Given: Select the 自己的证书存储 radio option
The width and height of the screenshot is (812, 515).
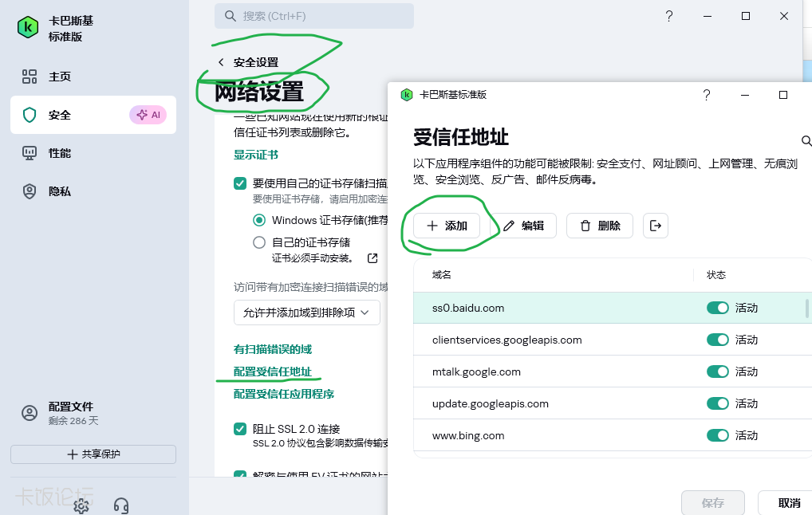Looking at the screenshot, I should tap(259, 242).
